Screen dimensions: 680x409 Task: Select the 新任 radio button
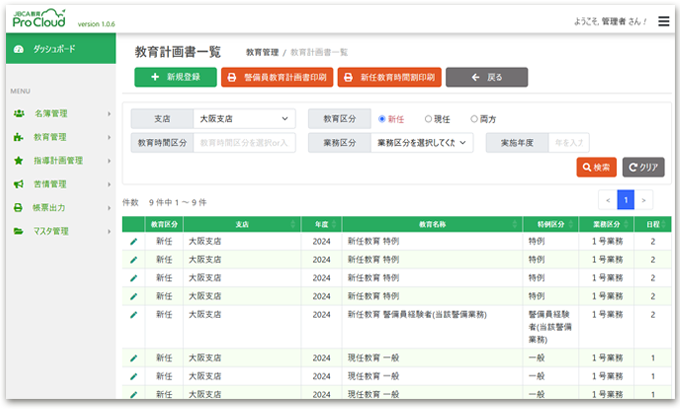pos(382,118)
